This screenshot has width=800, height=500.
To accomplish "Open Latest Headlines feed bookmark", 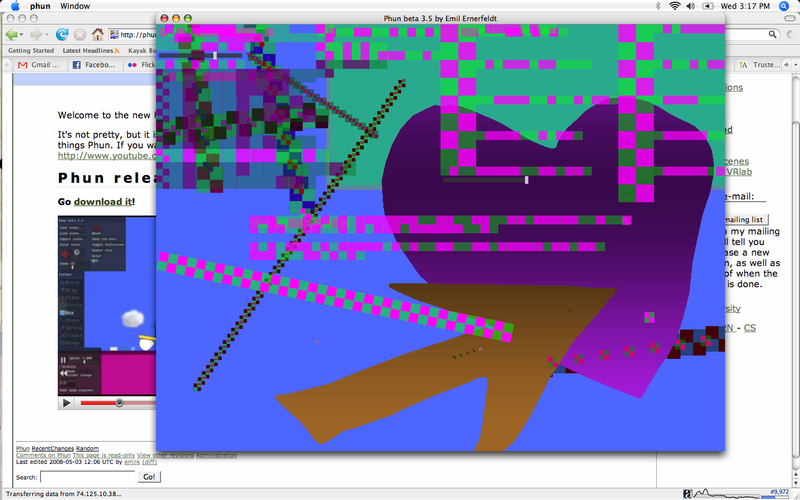I will tap(91, 51).
